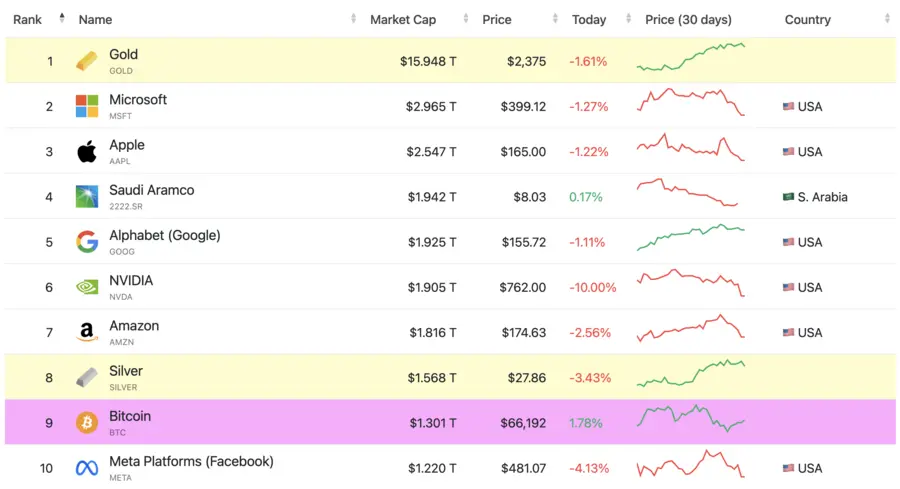Click the Microsoft logo icon

pos(87,106)
